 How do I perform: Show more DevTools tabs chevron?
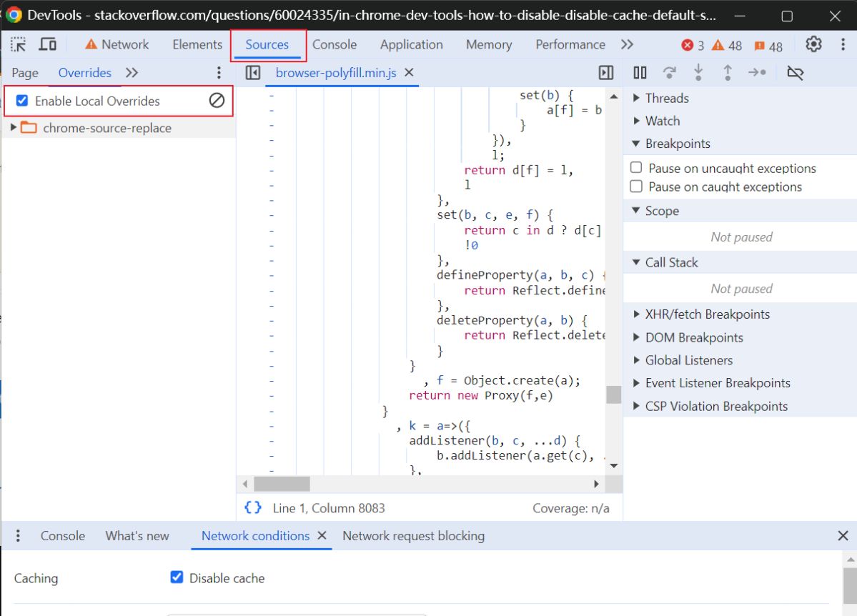coord(627,44)
